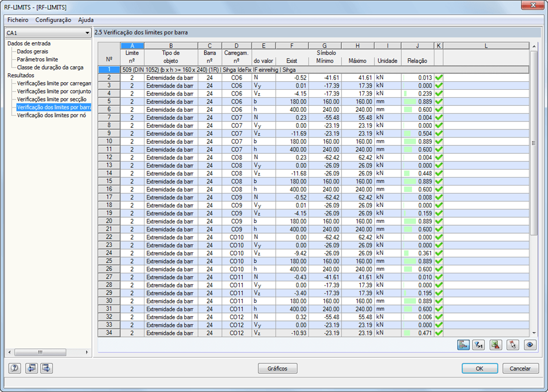Open Verificação dos limites por nó
The height and width of the screenshot is (392, 548).
(x=51, y=116)
